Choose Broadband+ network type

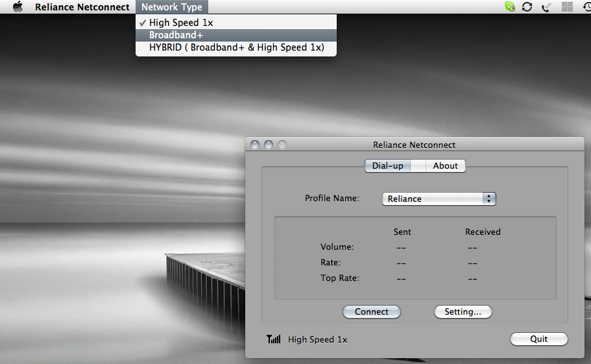pyautogui.click(x=236, y=35)
